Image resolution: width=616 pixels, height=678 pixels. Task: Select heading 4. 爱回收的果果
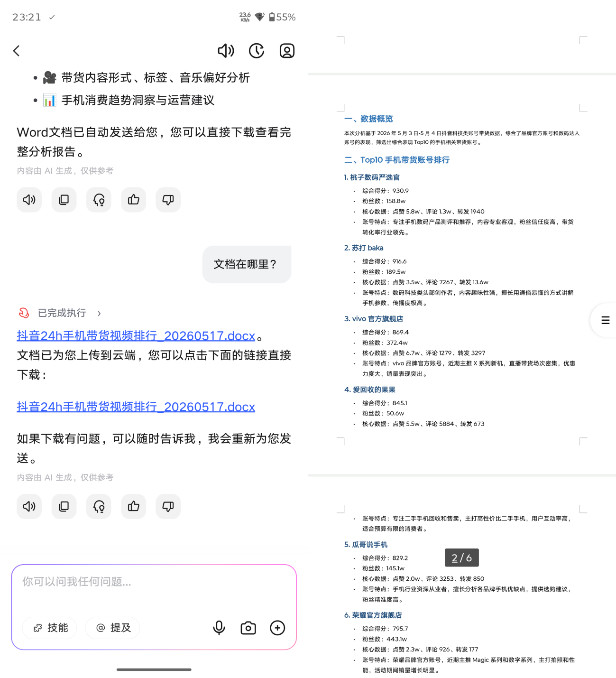point(370,390)
